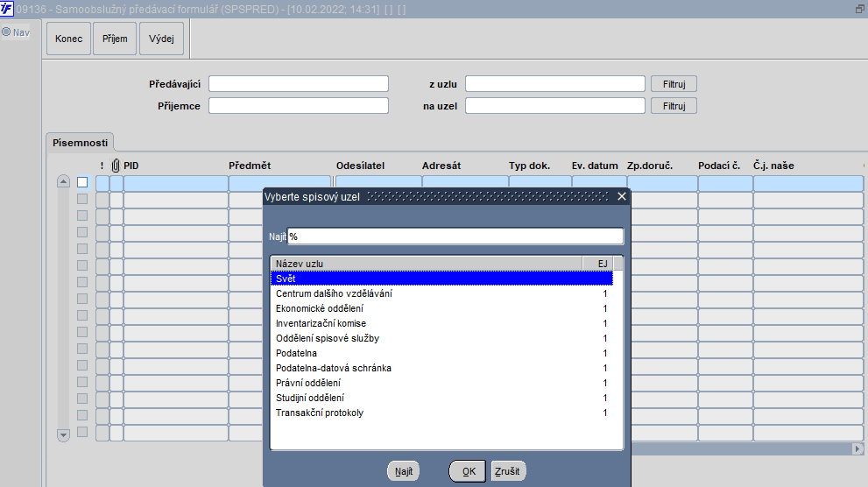Click the up arrow of record scroller
The width and height of the screenshot is (868, 487).
[x=64, y=181]
